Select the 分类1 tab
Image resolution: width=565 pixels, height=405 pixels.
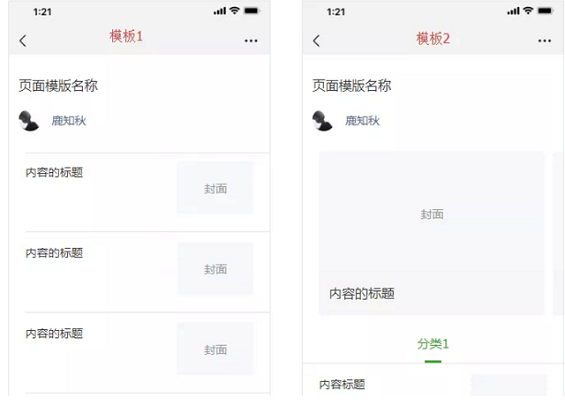pyautogui.click(x=433, y=344)
